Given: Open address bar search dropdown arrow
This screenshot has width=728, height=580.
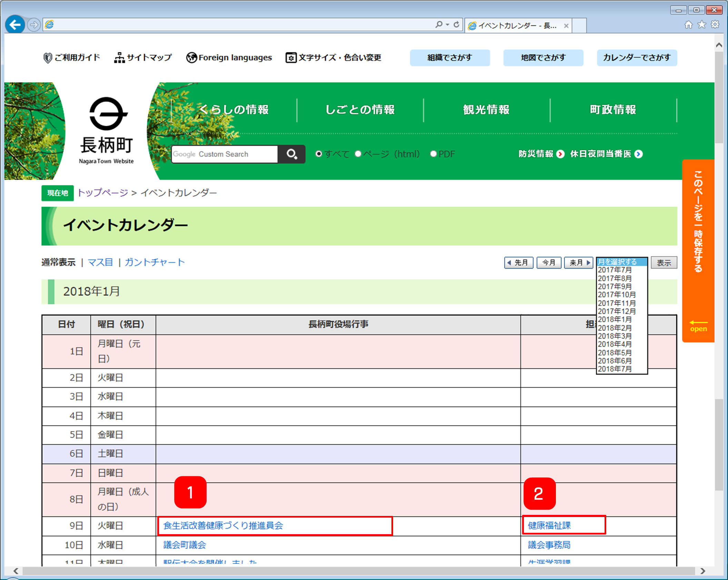Looking at the screenshot, I should [x=447, y=24].
